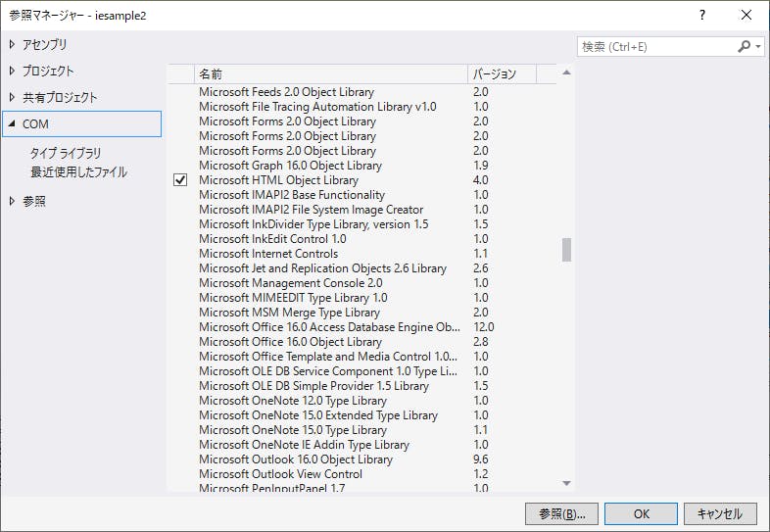Select Microsoft Internet Controls row
The width and height of the screenshot is (770, 532).
361,254
